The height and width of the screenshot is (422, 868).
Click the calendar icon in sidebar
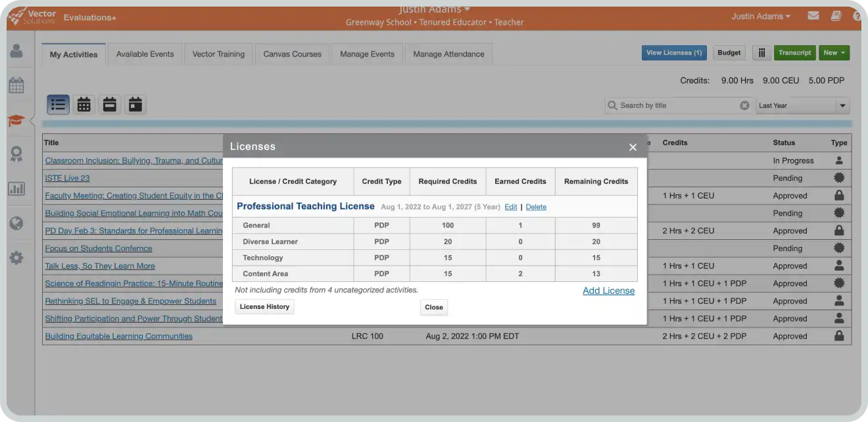coord(16,85)
